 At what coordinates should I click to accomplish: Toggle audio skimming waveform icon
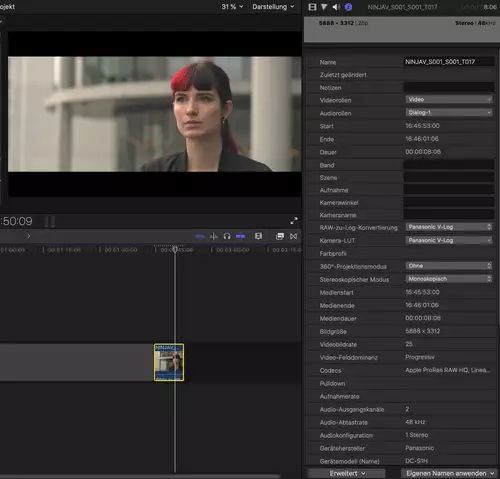tap(214, 236)
